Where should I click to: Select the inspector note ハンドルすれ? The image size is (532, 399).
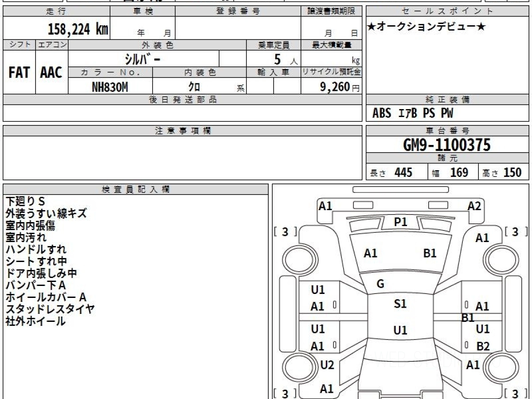pos(36,249)
